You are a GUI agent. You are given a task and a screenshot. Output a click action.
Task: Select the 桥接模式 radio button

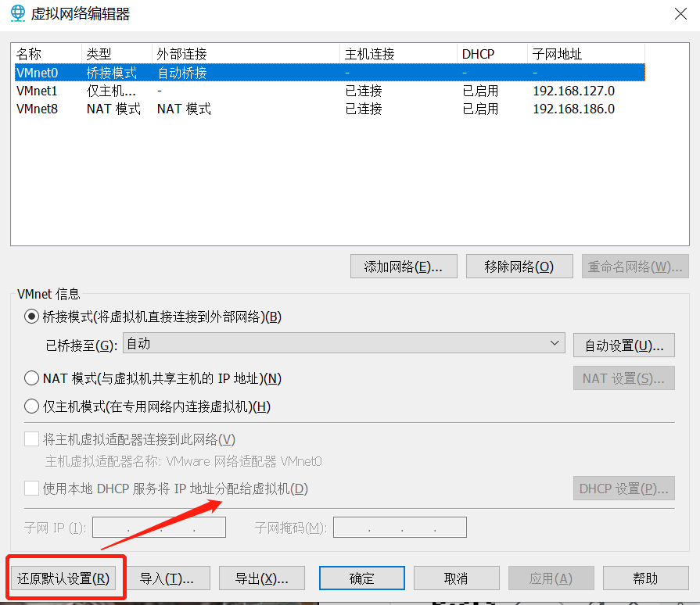coord(31,317)
